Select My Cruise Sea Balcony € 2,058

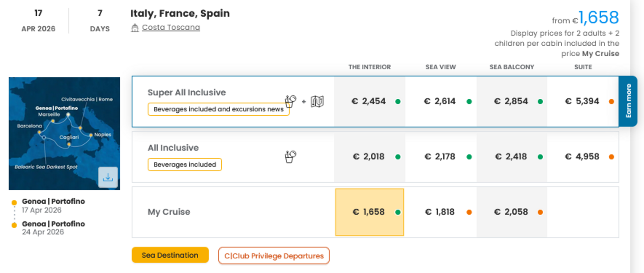(x=511, y=212)
